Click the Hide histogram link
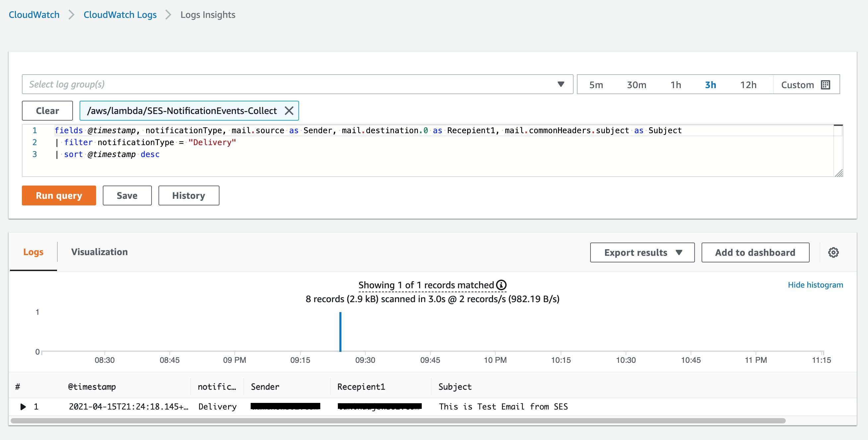The image size is (868, 440). 815,285
